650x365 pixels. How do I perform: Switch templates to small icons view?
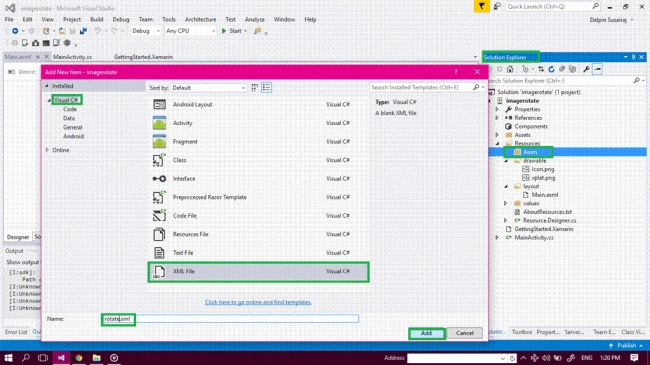pyautogui.click(x=255, y=88)
